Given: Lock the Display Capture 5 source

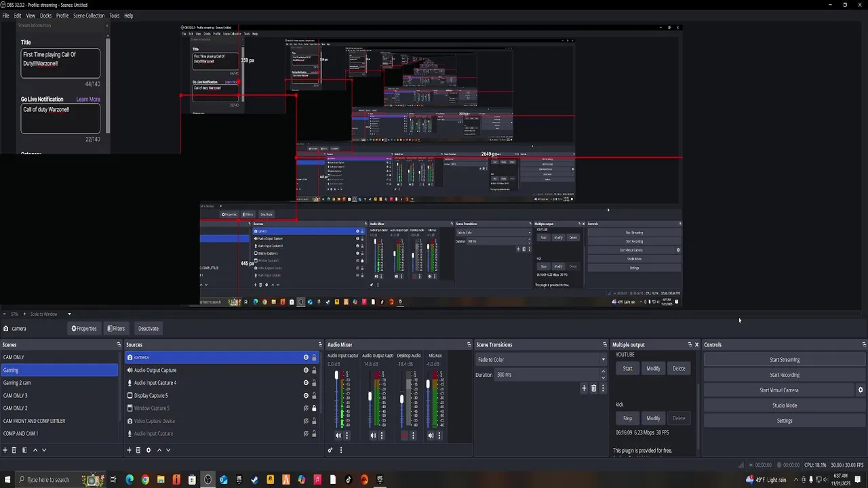Looking at the screenshot, I should (x=314, y=396).
